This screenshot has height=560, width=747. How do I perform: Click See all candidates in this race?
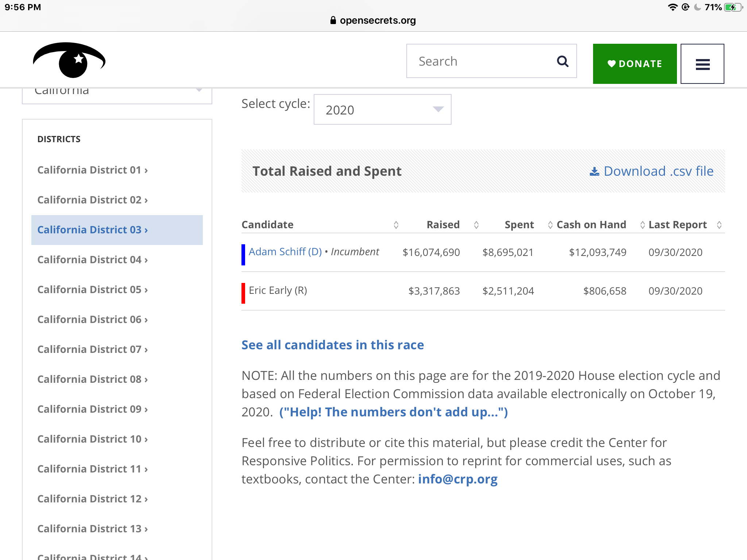click(333, 345)
